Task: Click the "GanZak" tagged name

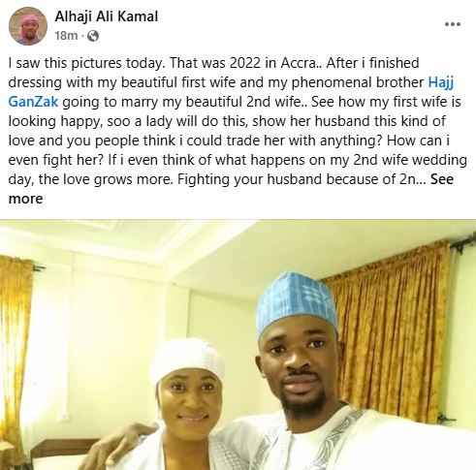Action: point(33,102)
